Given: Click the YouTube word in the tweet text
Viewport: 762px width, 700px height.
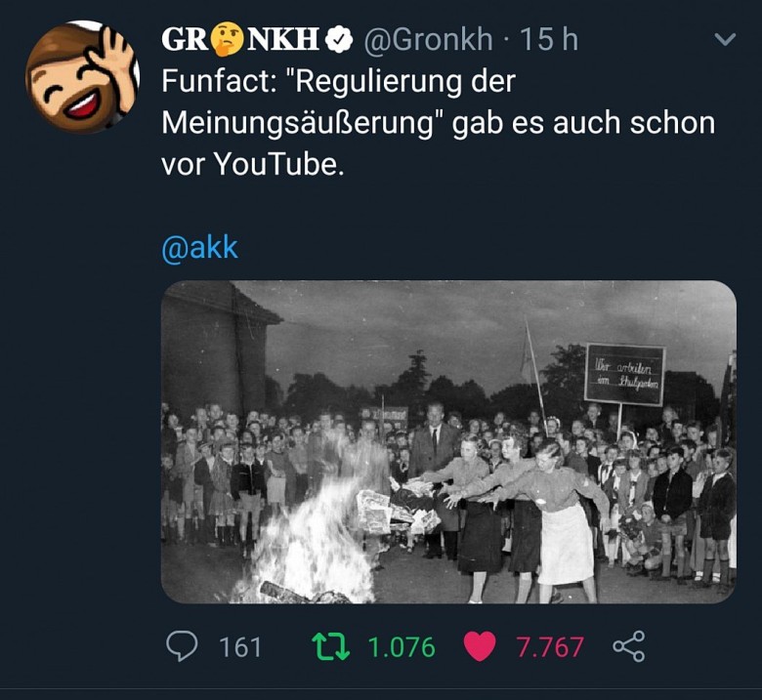Looking at the screenshot, I should point(276,164).
